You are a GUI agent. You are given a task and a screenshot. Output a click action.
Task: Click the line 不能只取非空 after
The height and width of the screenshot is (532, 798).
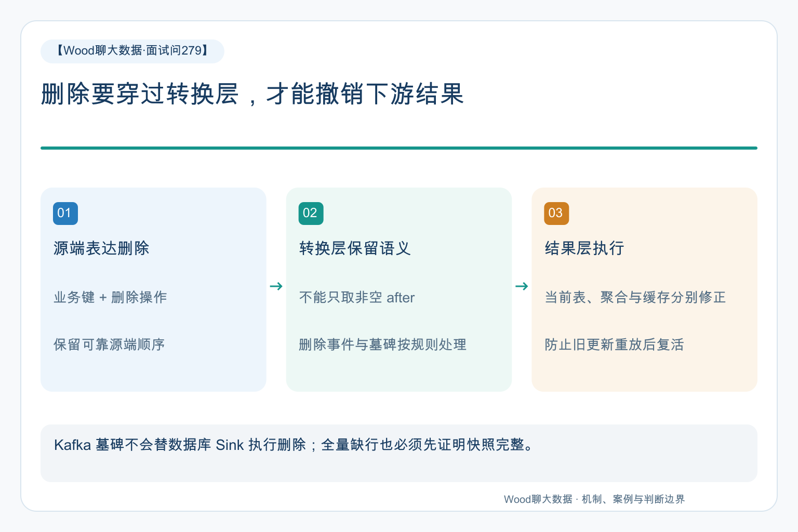coord(357,297)
